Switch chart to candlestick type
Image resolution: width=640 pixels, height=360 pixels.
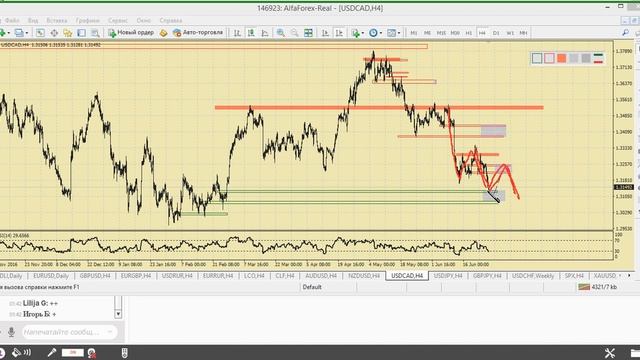[251, 33]
